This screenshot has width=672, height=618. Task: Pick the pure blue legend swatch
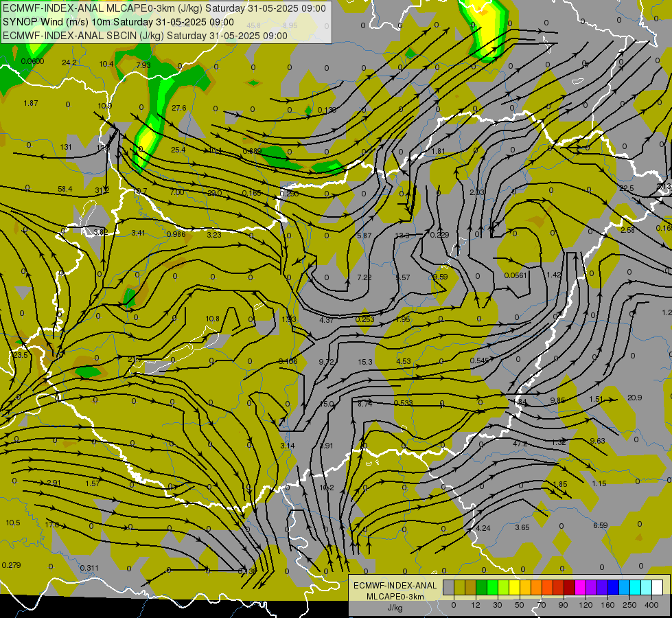(614, 588)
